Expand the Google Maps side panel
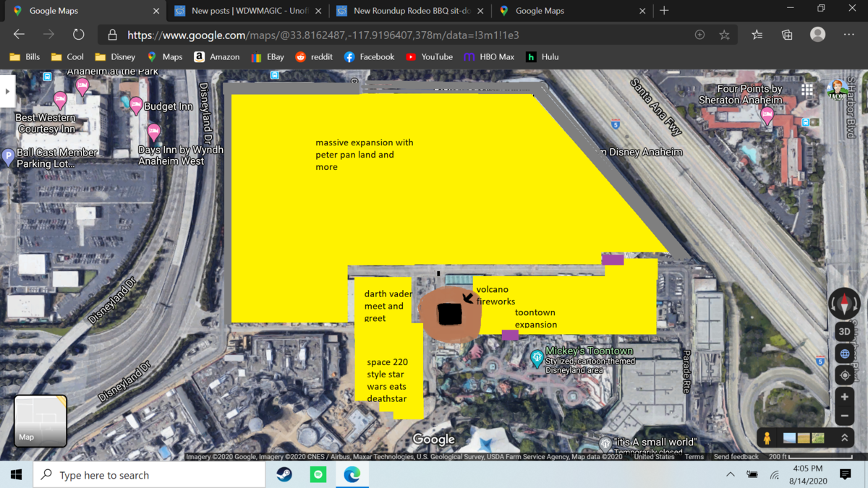 tap(7, 91)
